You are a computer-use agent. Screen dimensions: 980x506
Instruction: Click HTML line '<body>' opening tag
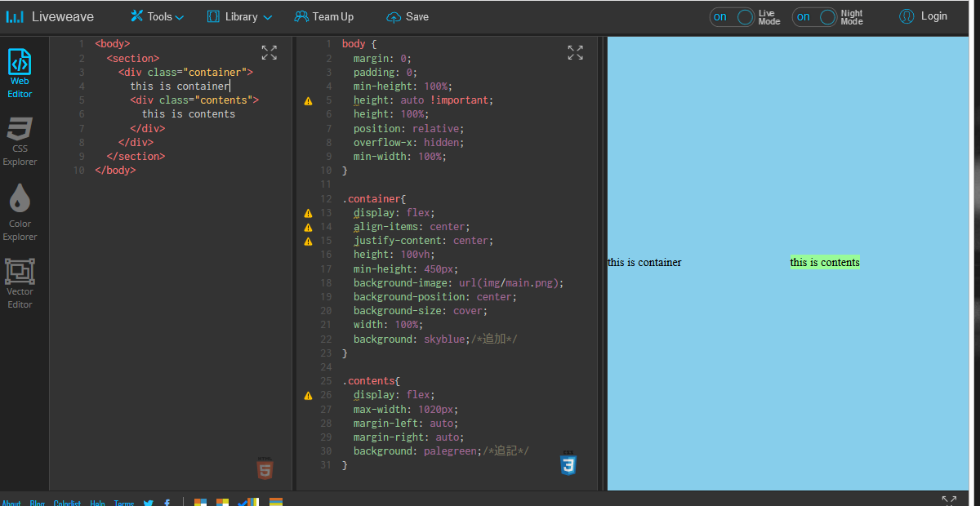coord(112,43)
